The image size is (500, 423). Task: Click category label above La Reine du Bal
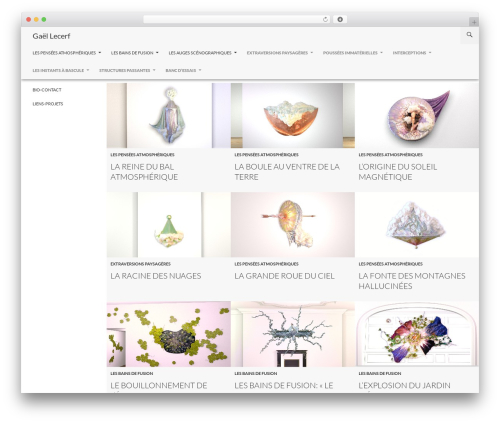tap(142, 155)
